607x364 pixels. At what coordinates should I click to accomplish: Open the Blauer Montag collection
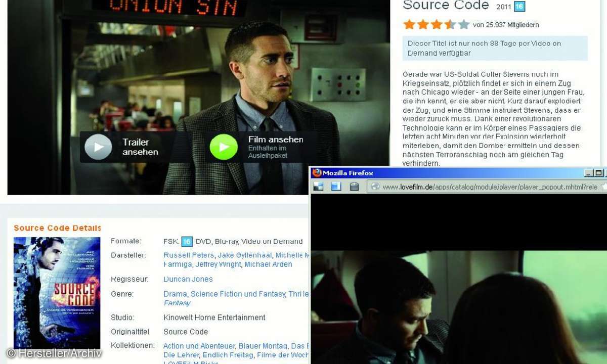tap(263, 346)
